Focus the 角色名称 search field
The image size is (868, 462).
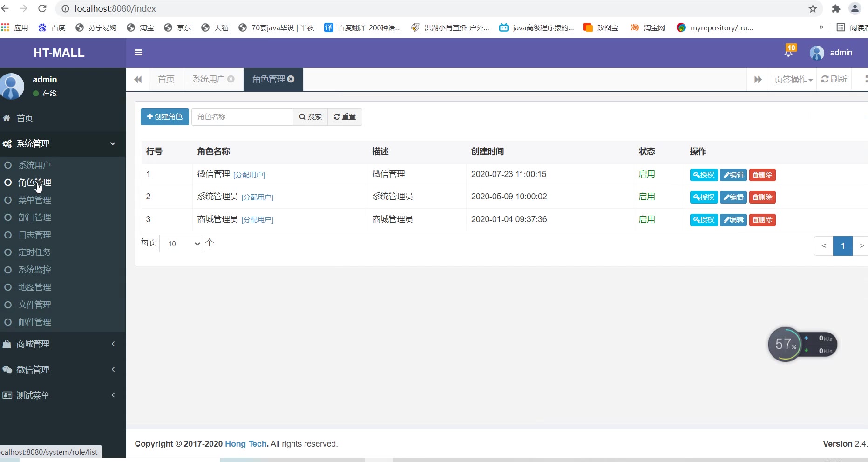tap(242, 117)
